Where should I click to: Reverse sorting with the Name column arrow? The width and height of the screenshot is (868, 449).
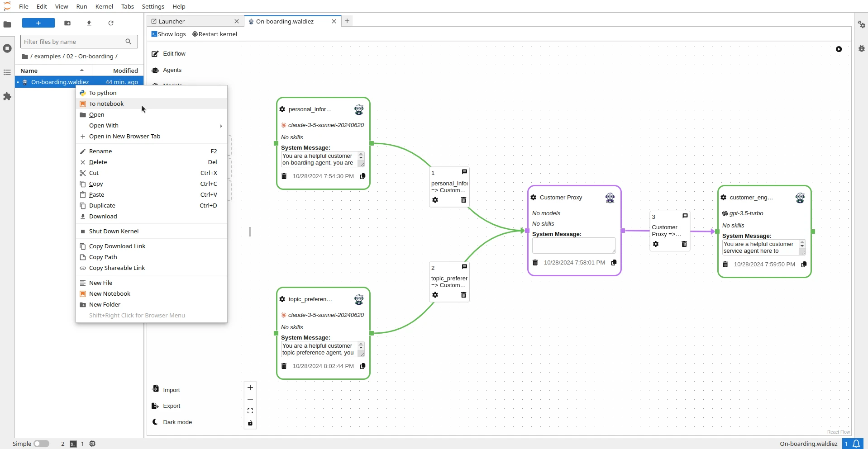point(82,70)
